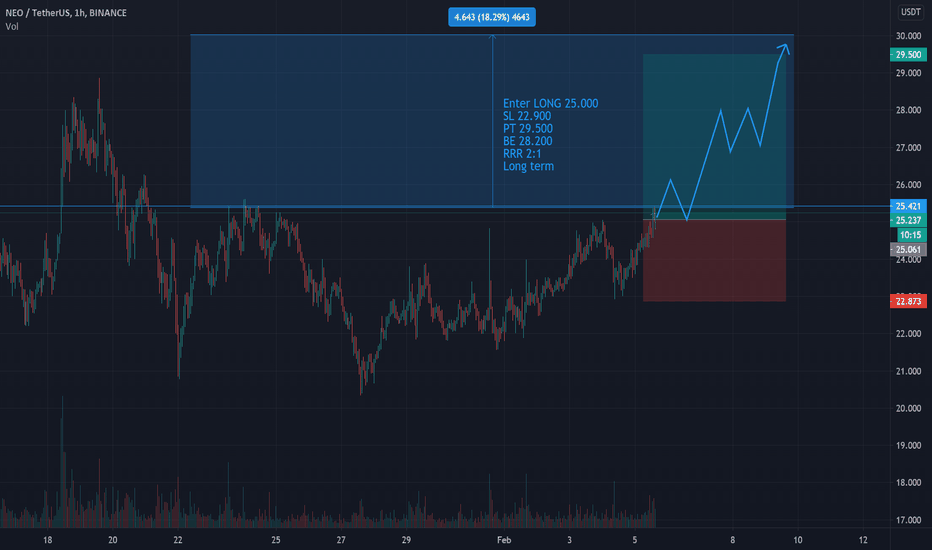
Task: Select the green 25.237 current price tag
Action: coord(908,221)
